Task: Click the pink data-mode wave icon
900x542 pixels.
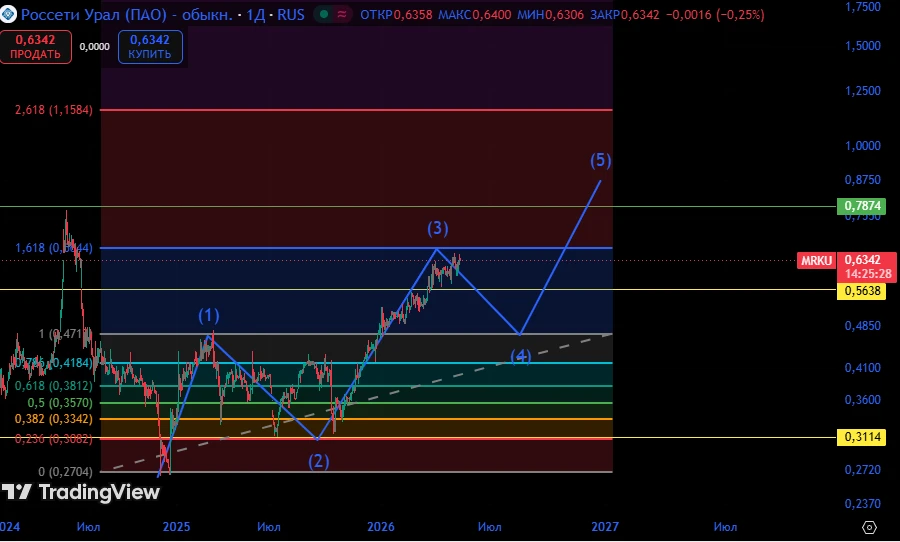Action: 342,14
